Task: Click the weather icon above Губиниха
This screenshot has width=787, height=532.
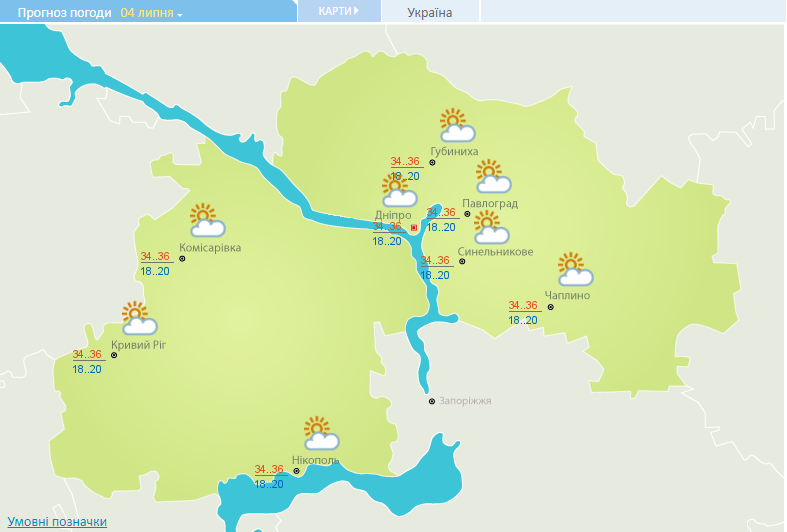Action: (x=457, y=126)
